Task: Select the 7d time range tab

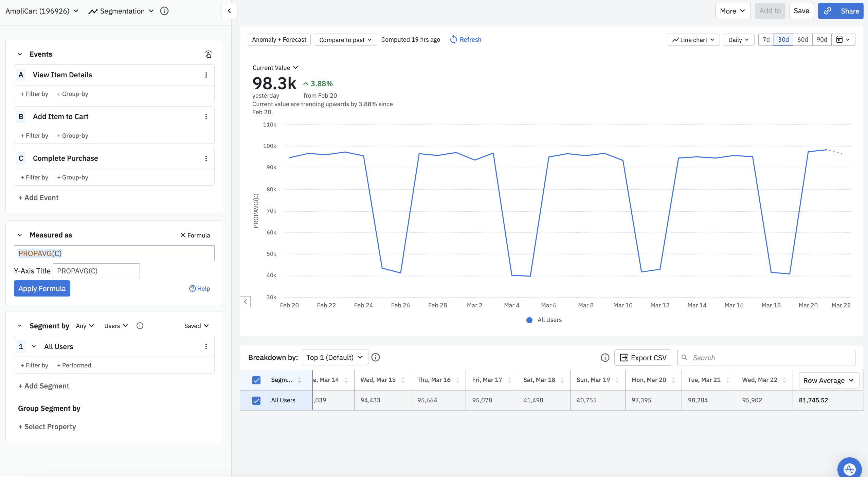Action: 766,40
